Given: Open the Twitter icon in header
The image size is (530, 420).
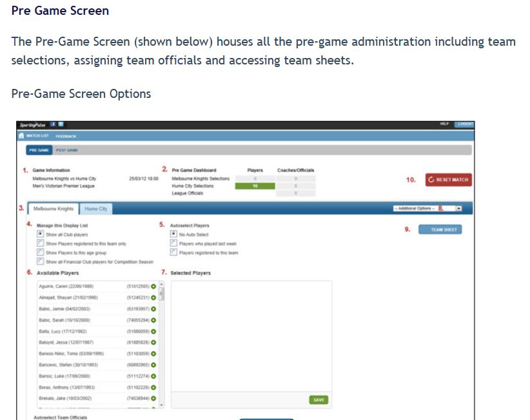Looking at the screenshot, I should click(x=61, y=124).
